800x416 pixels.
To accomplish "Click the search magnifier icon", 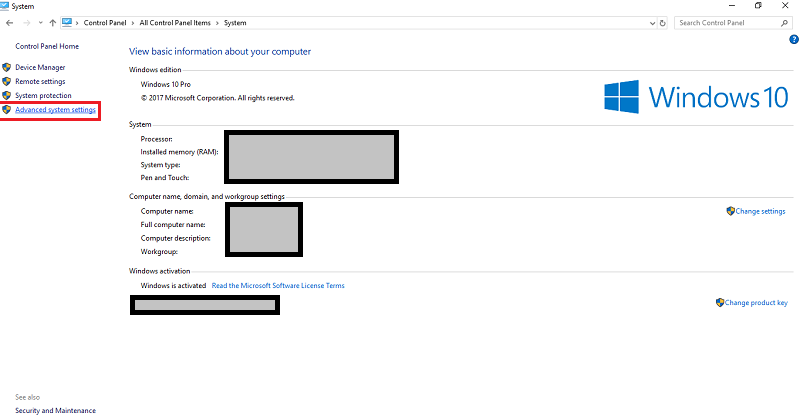I will 784,23.
